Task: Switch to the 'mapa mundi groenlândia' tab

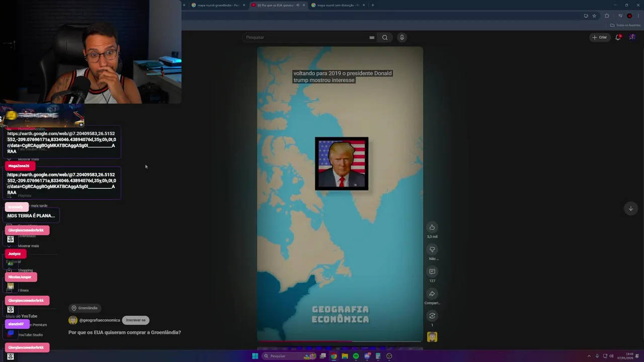Action: click(218, 5)
